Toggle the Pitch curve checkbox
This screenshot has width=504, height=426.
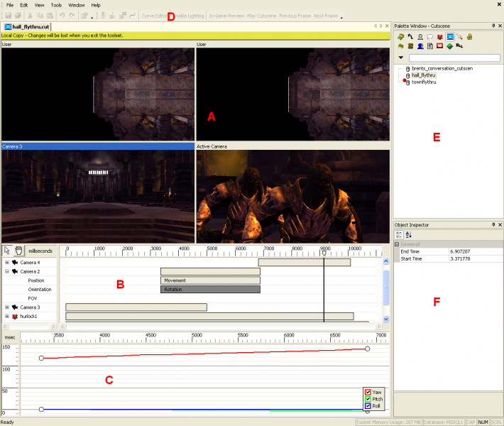tap(368, 399)
